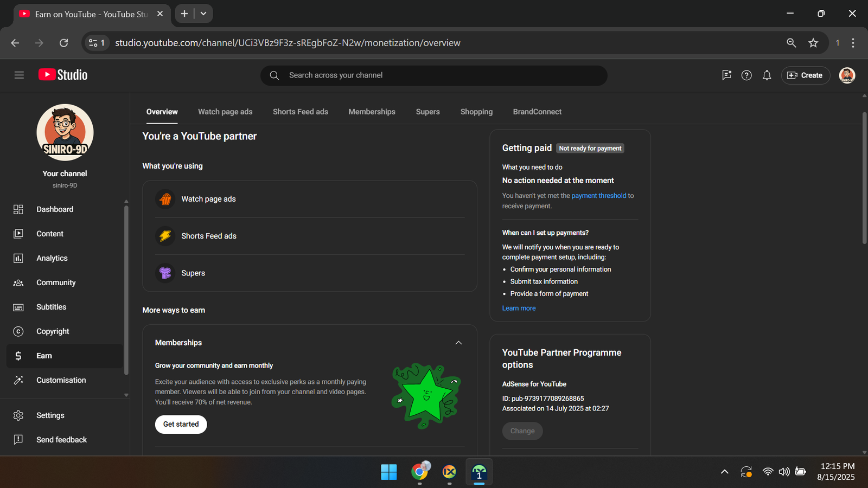Click the Create button
Viewport: 868px width, 488px height.
(x=805, y=75)
